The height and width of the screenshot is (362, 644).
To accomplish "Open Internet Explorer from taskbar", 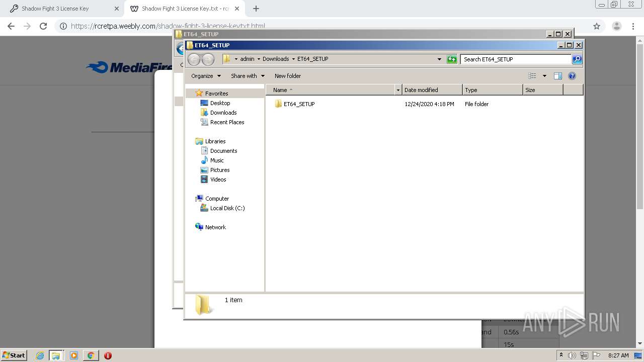I will 40,355.
